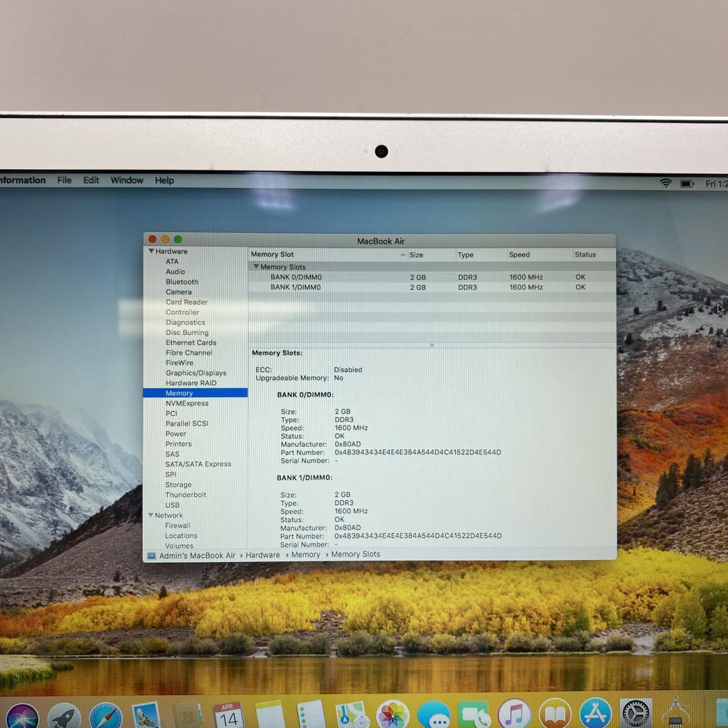Viewport: 728px width, 728px height.
Task: Sort by the Status column header
Action: tap(585, 254)
